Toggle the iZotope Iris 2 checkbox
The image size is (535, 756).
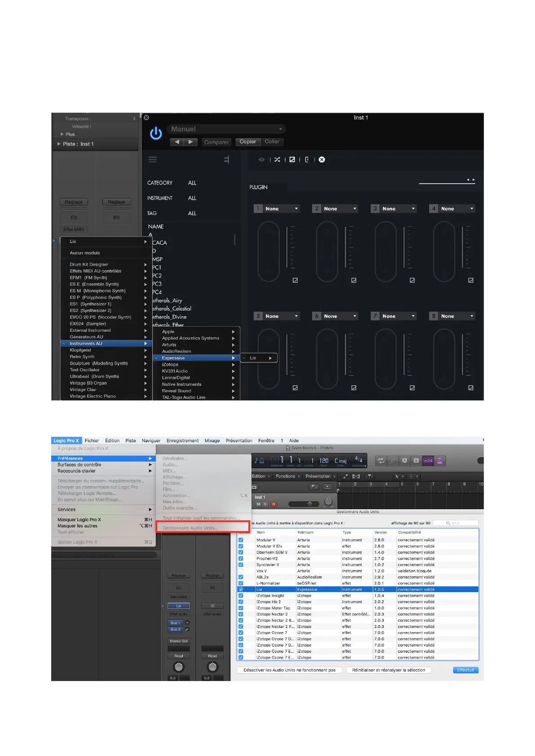(241, 602)
